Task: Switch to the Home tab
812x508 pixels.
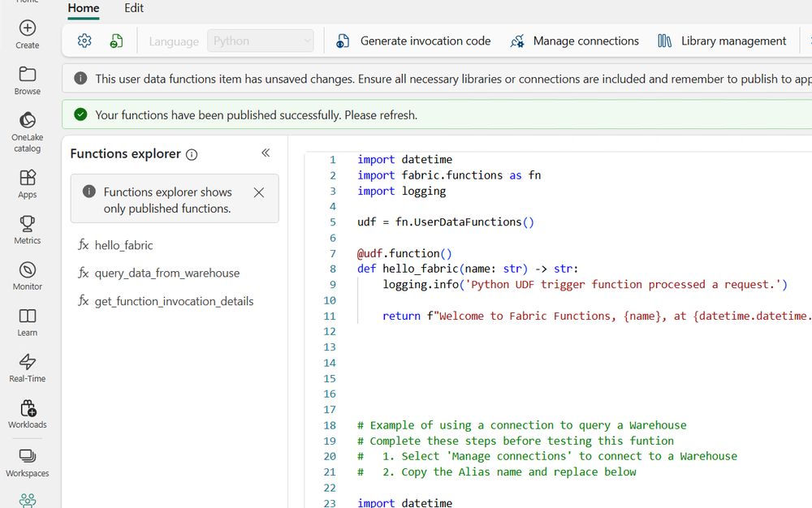Action: click(84, 8)
